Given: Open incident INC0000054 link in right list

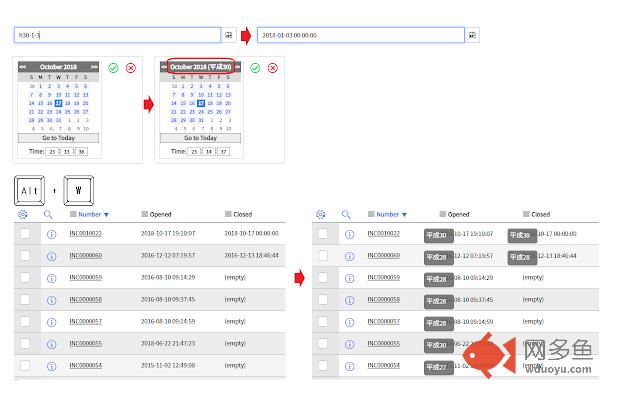Looking at the screenshot, I should coord(383,366).
